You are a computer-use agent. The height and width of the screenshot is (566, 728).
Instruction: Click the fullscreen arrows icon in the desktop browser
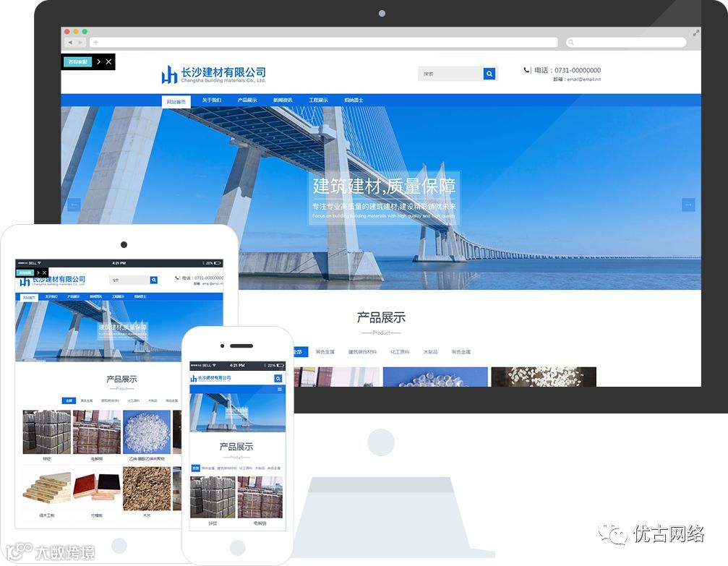696,33
